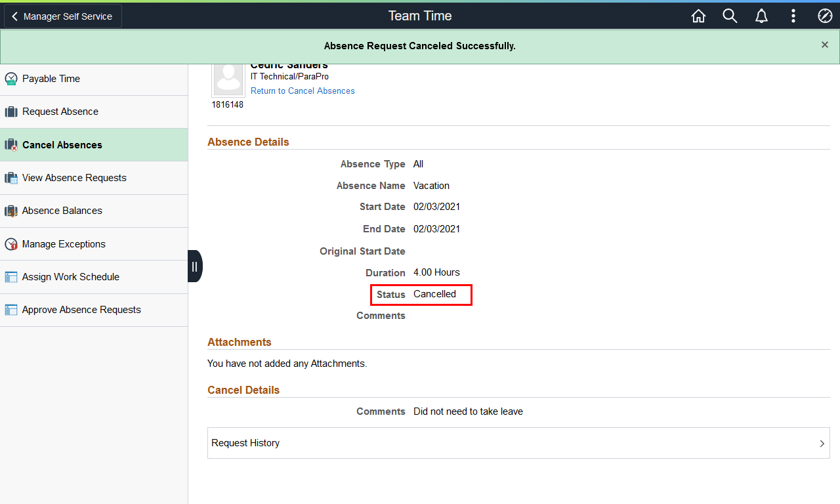Click employee ID 1816148
This screenshot has width=840, height=504.
tap(227, 104)
